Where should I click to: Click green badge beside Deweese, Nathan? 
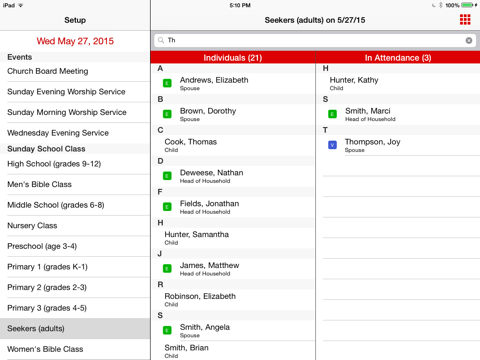[167, 176]
